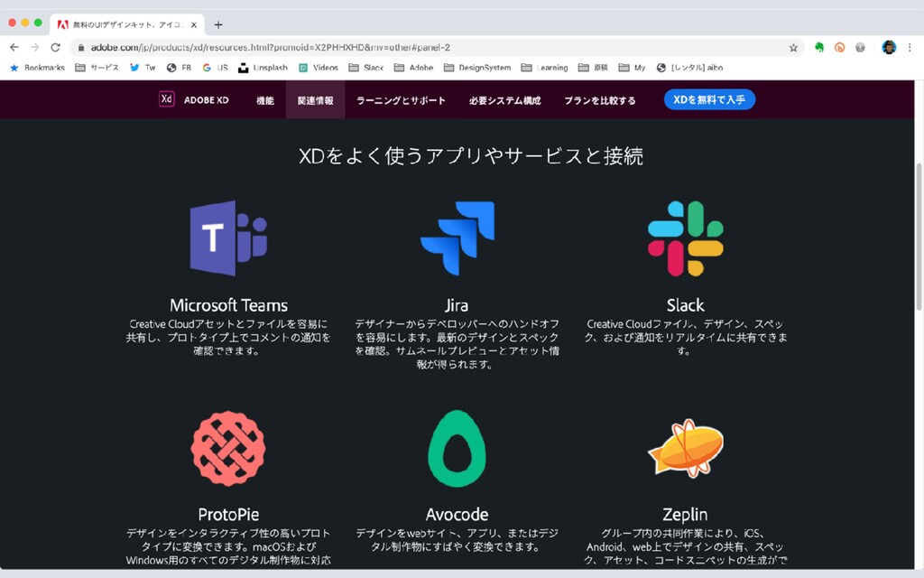Image resolution: width=924 pixels, height=578 pixels.
Task: Expand the 原稿 bookmarks folder
Action: 593,68
